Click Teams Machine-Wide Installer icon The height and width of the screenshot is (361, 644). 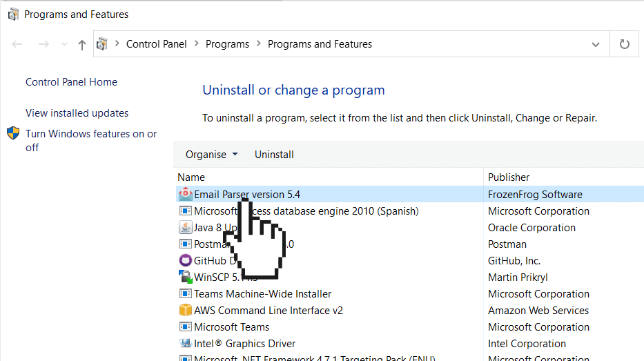click(186, 293)
